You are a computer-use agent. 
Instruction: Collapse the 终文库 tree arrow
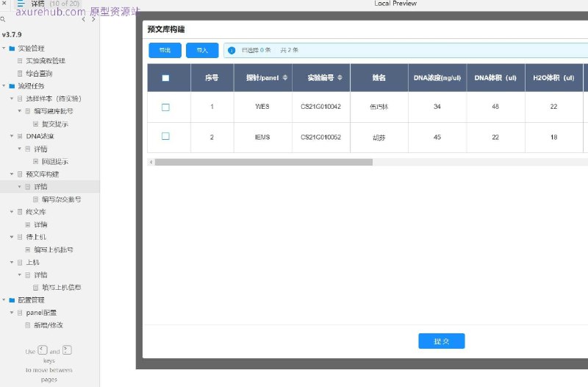(x=12, y=212)
